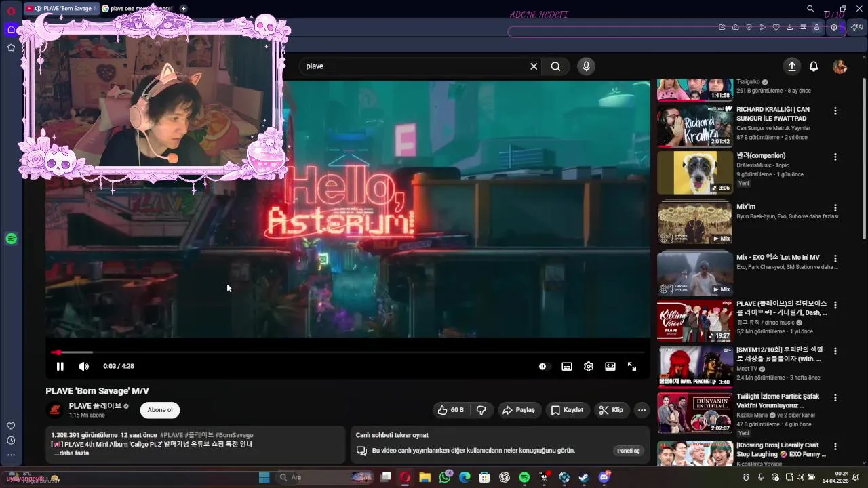868x488 pixels.
Task: Open video player settings gear
Action: pyautogui.click(x=589, y=366)
